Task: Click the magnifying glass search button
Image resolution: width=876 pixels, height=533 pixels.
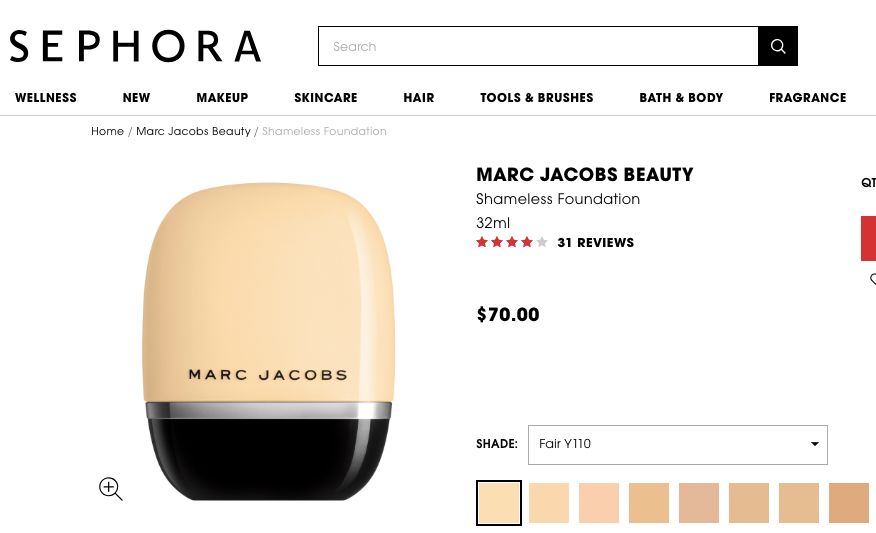Action: click(778, 46)
